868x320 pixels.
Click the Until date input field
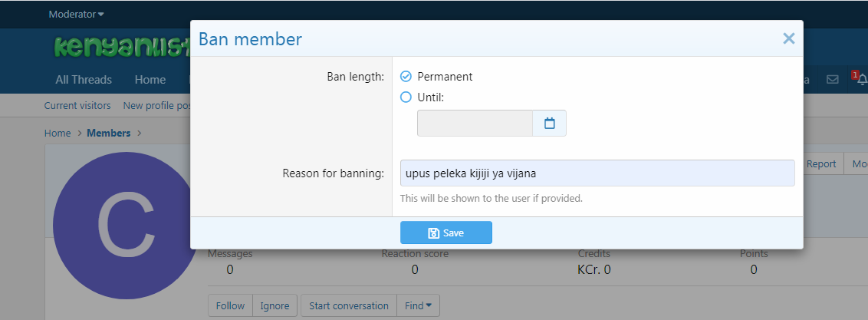tap(475, 123)
